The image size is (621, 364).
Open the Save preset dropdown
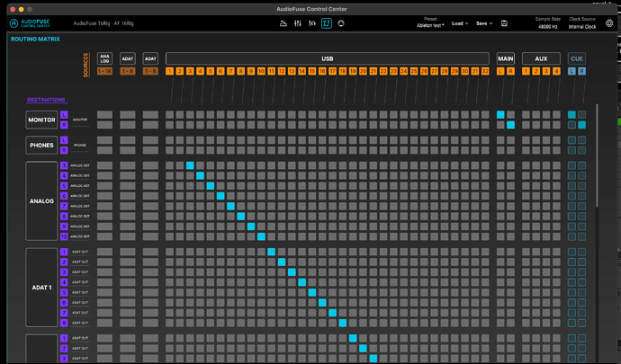coord(484,23)
